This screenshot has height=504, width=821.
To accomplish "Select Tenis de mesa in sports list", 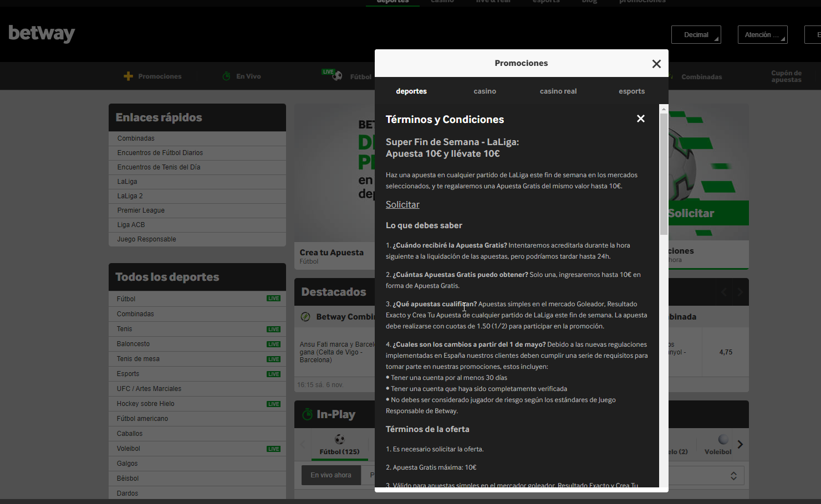I will click(197, 359).
